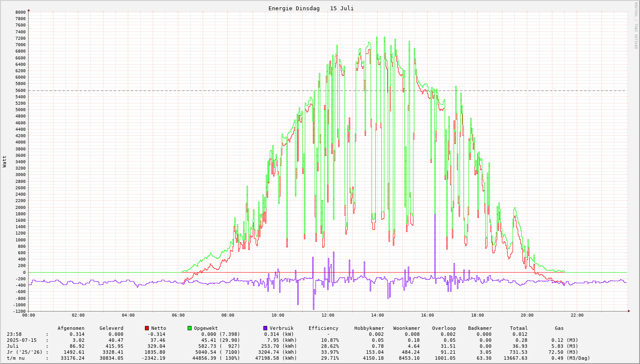Click the Overloop column header
The width and height of the screenshot is (640, 364).
point(444,328)
